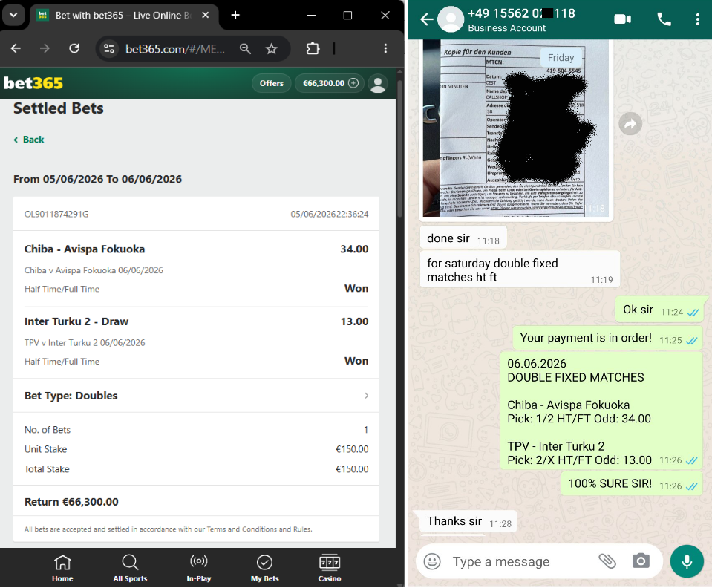Start WhatsApp video call
Image resolution: width=712 pixels, height=588 pixels.
pos(623,19)
